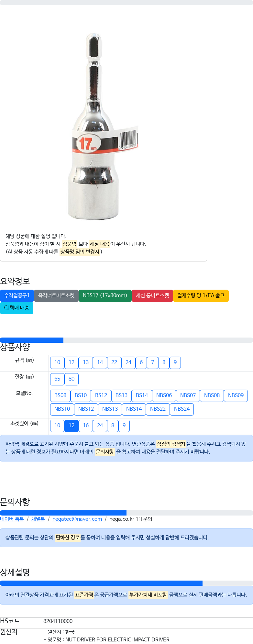Choose size 13 in 규격 row
253x644 pixels.
pyautogui.click(x=86, y=363)
